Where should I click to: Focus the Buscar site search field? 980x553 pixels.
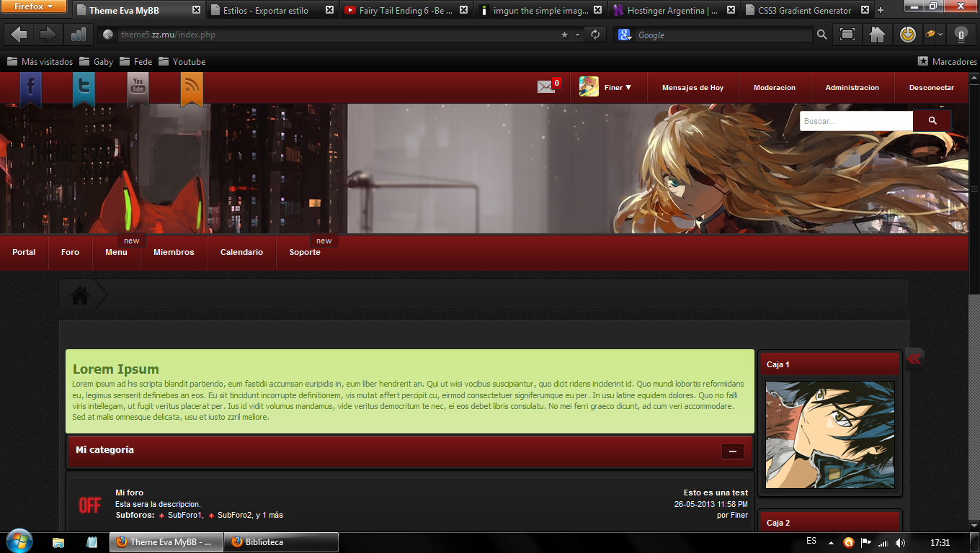[856, 121]
